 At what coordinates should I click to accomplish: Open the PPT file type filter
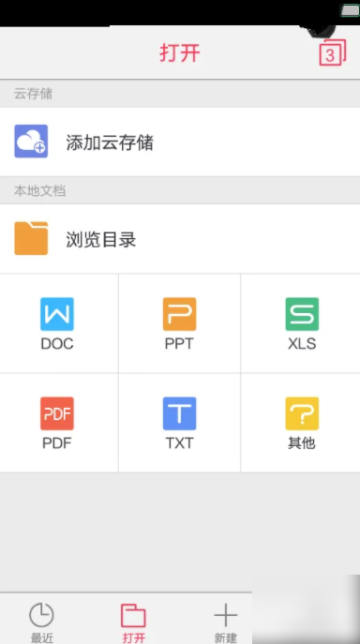(x=180, y=323)
